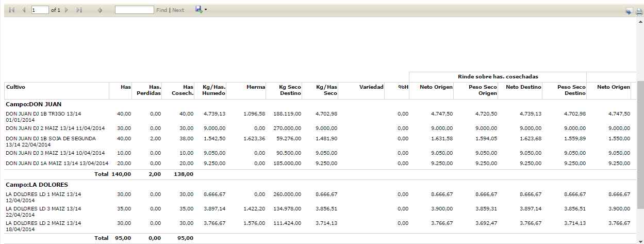Image resolution: width=644 pixels, height=244 pixels.
Task: Click the back to parent report arrow
Action: (100, 10)
